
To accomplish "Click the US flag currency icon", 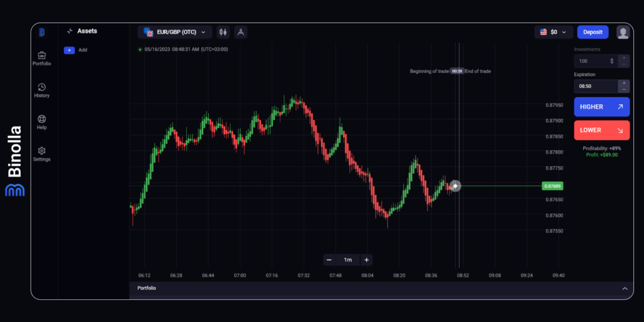I will (543, 32).
